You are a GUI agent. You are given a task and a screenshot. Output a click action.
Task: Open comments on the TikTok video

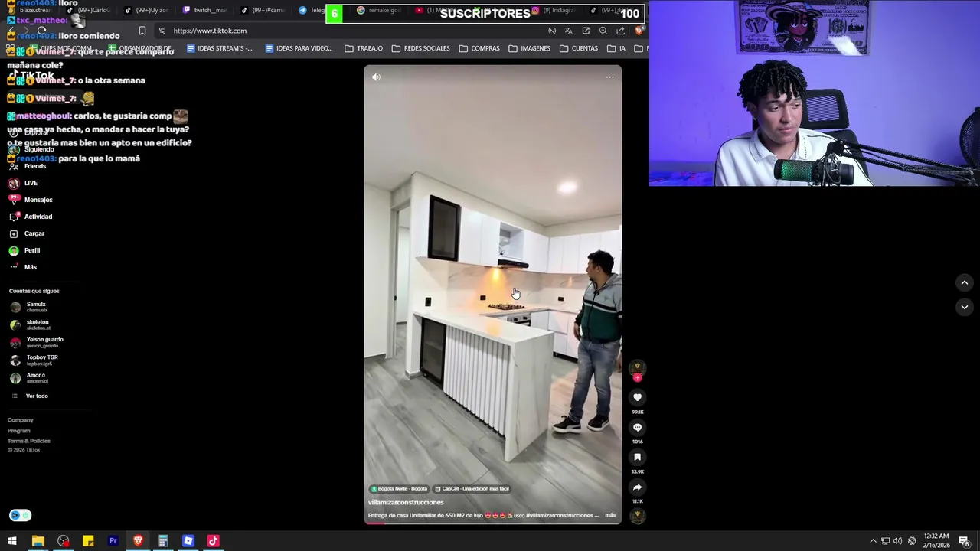pyautogui.click(x=637, y=427)
